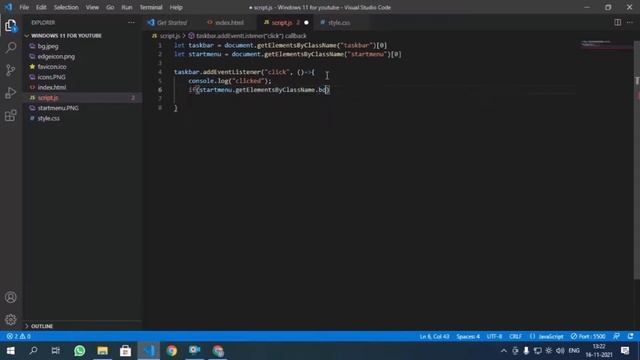Viewport: 640px width, 360px height.
Task: Open File Explorer from the taskbar
Action: (102, 351)
